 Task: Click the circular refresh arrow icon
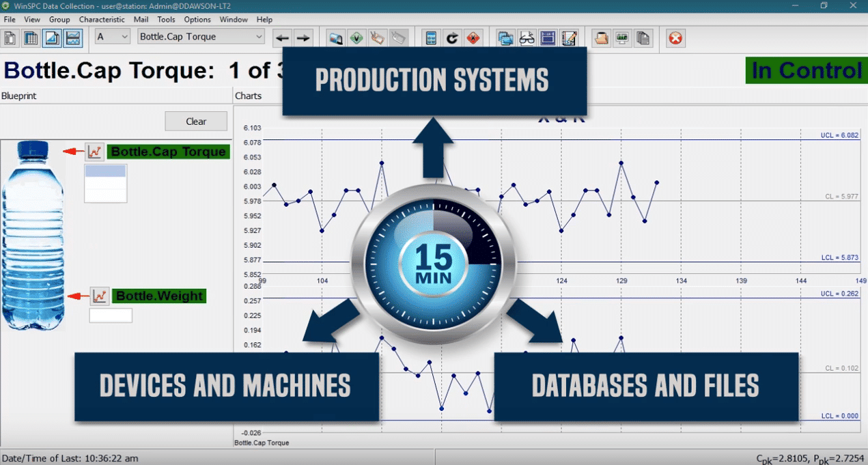pos(451,38)
